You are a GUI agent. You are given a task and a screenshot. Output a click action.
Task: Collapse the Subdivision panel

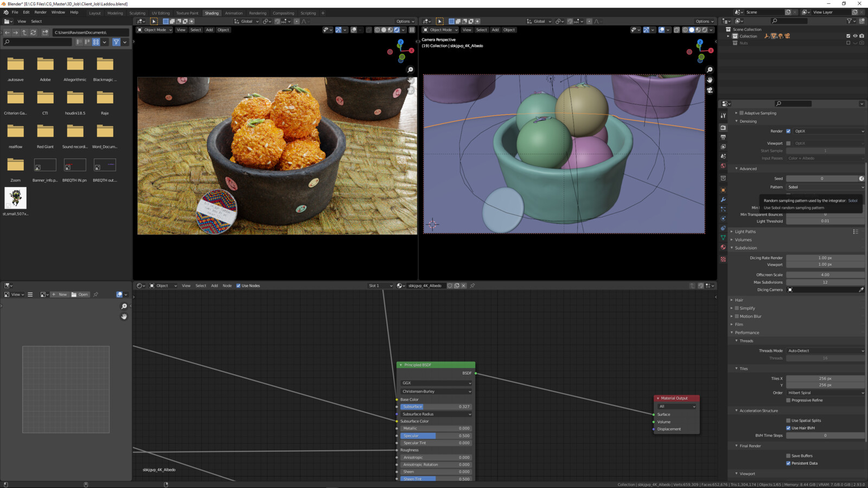pyautogui.click(x=745, y=248)
